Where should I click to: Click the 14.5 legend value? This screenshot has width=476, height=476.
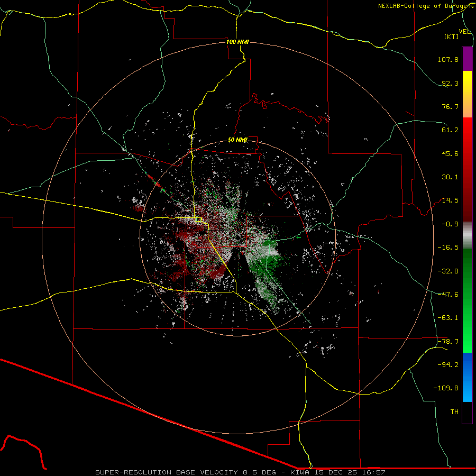point(450,200)
